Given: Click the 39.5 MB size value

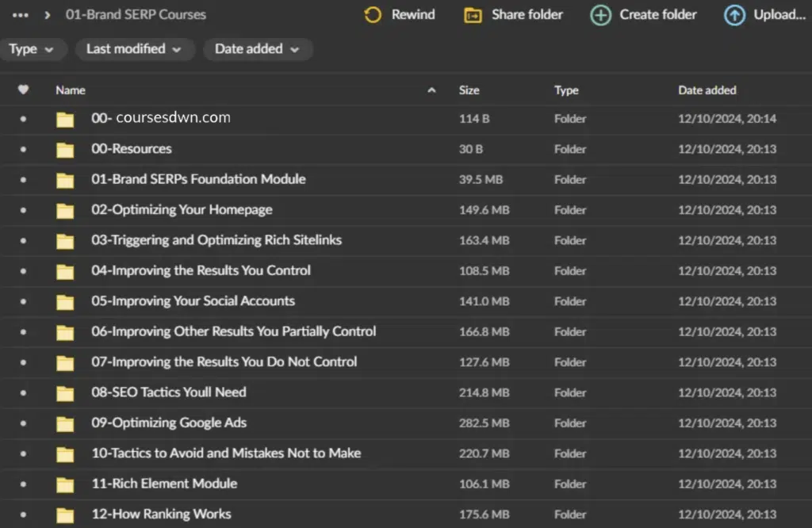Looking at the screenshot, I should click(481, 180).
